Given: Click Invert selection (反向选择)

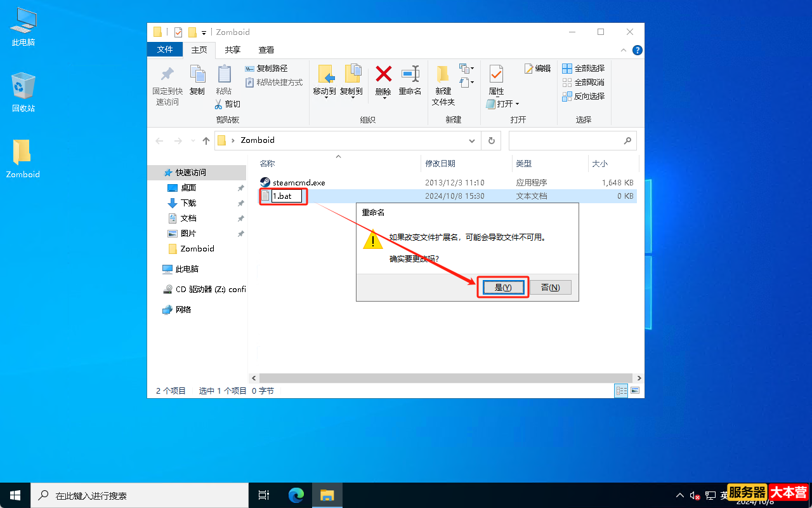Looking at the screenshot, I should coord(583,96).
